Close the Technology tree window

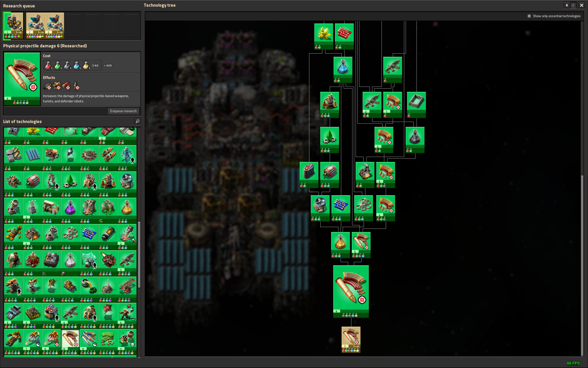(x=581, y=5)
